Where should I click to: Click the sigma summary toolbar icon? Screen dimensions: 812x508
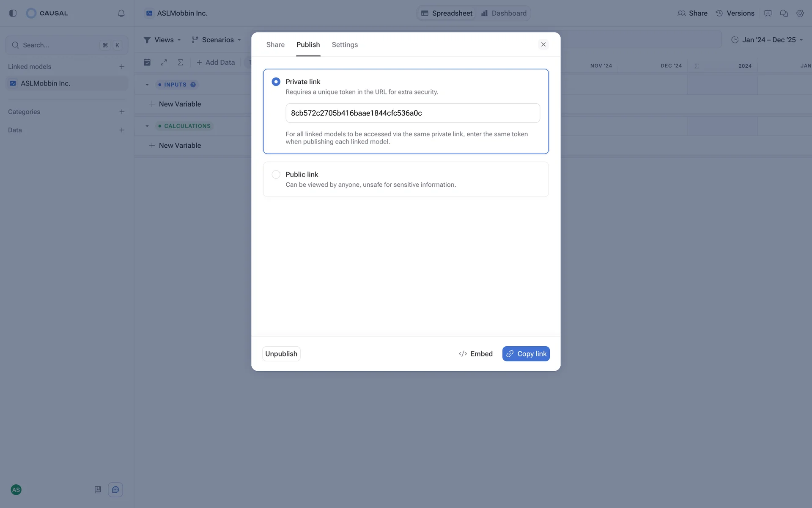pyautogui.click(x=180, y=62)
